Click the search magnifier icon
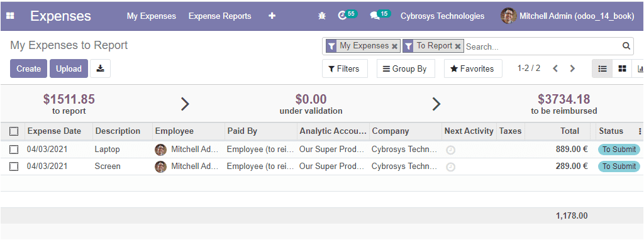 (626, 46)
